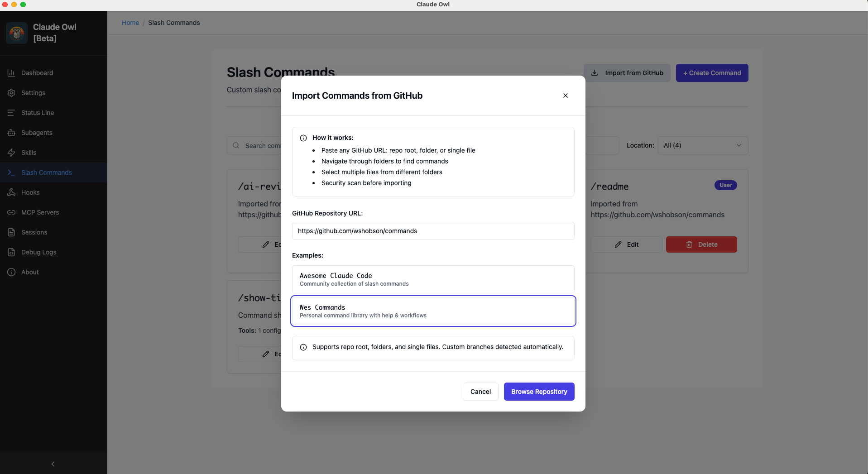Open Debug Logs
This screenshot has width=868, height=474.
coord(38,252)
